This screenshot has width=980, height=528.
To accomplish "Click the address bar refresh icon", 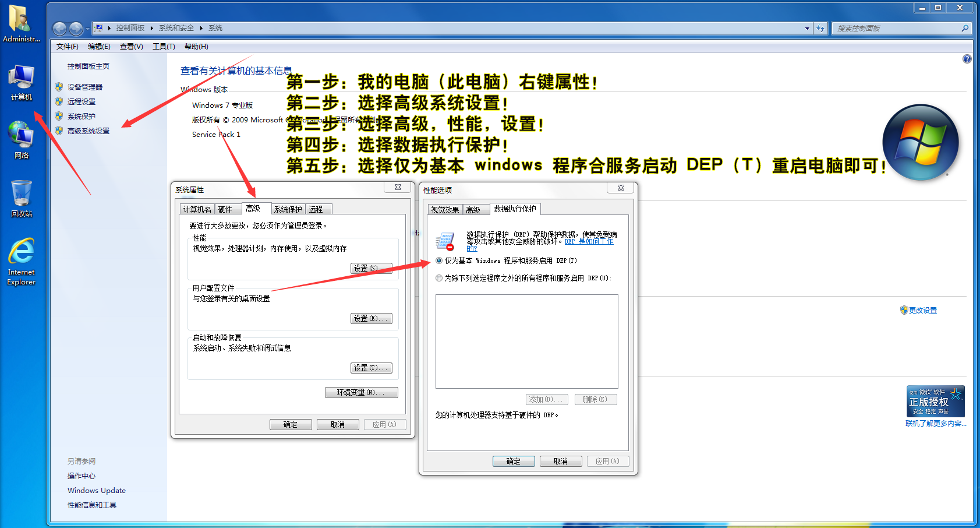I will point(820,28).
